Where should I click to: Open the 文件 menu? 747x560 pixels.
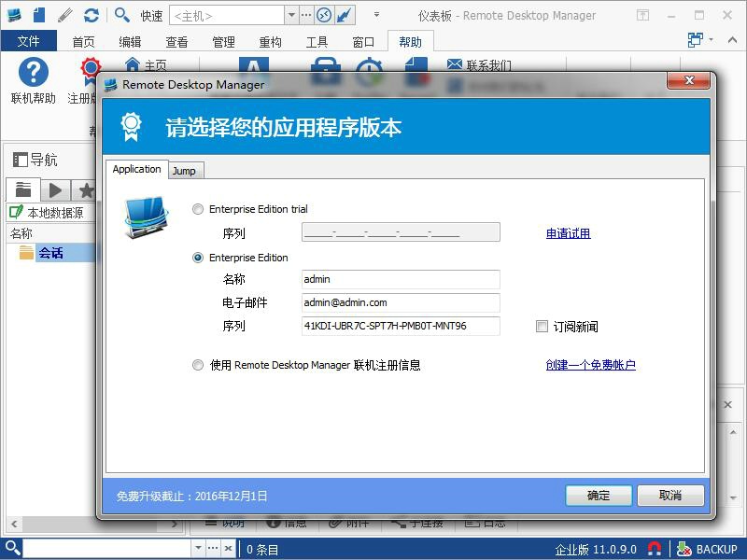[x=29, y=41]
